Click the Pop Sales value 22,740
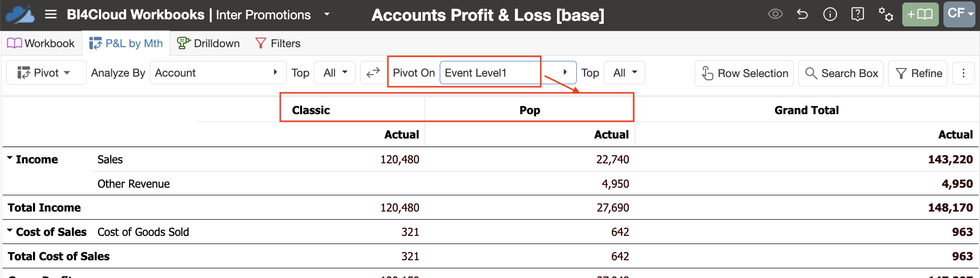The image size is (980, 278). 612,159
